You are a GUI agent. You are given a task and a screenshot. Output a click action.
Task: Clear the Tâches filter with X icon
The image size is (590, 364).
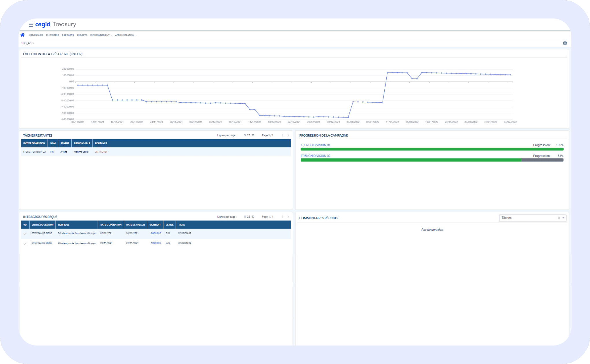[x=559, y=218]
